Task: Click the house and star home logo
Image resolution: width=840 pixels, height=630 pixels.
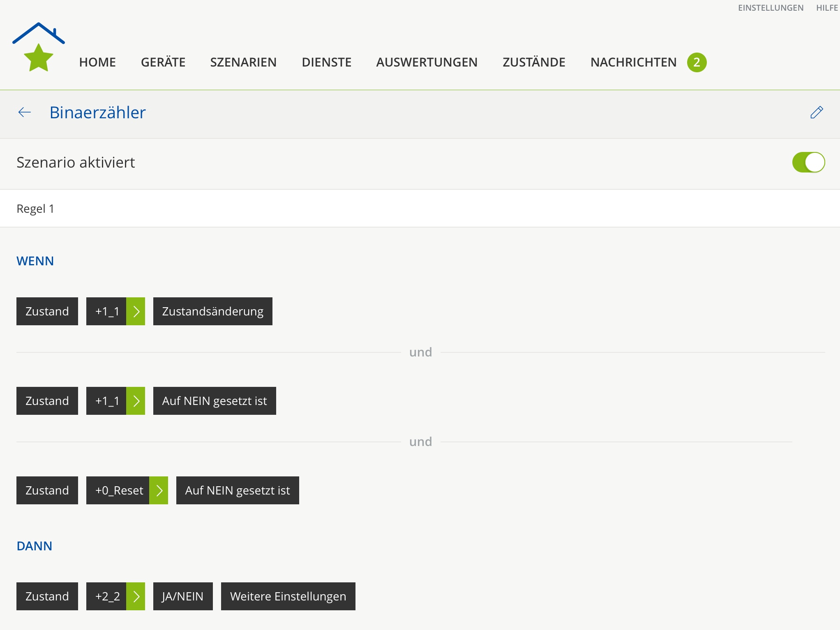Action: (39, 47)
